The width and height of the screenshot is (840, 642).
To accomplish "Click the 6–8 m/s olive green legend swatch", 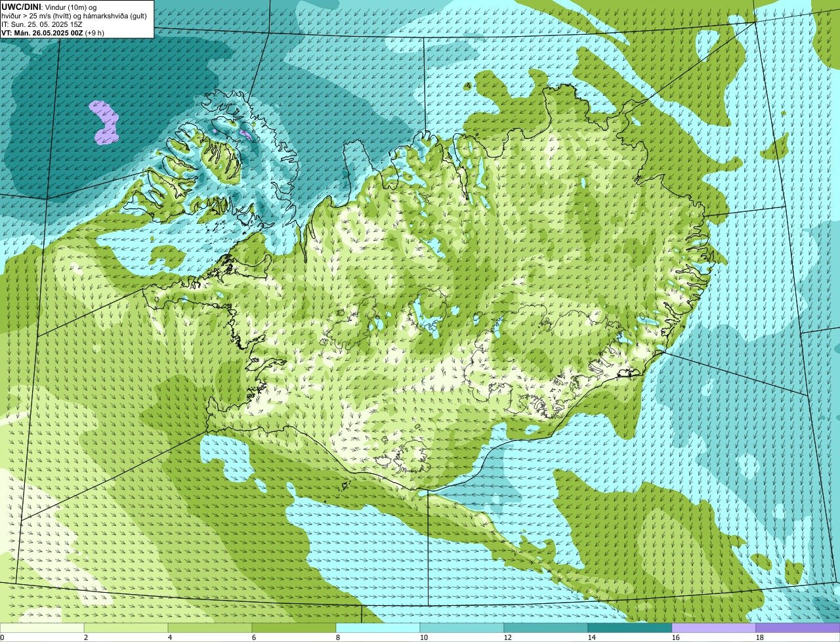I will click(294, 628).
